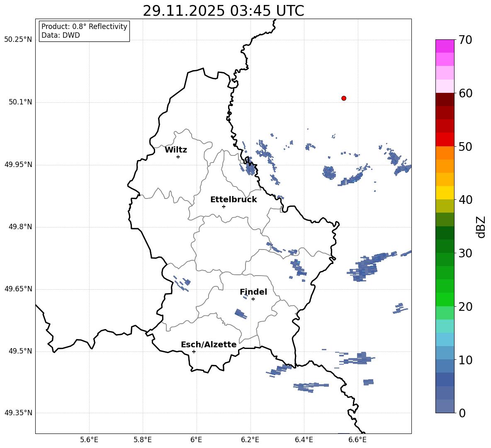Click the 49.65°N latitude label
The width and height of the screenshot is (491, 448).
18,289
